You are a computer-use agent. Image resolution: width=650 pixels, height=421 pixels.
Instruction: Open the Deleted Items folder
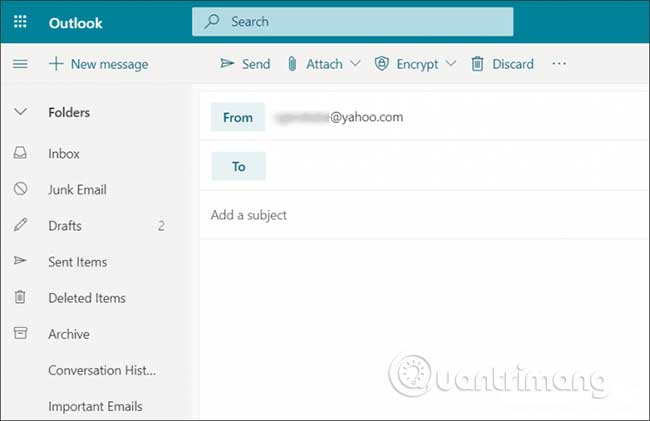tap(89, 298)
